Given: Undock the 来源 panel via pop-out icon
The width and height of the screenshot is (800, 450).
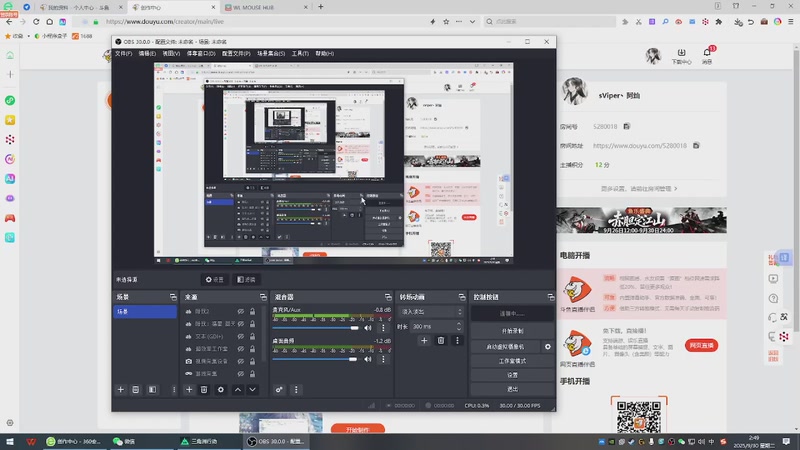Looking at the screenshot, I should pyautogui.click(x=263, y=297).
